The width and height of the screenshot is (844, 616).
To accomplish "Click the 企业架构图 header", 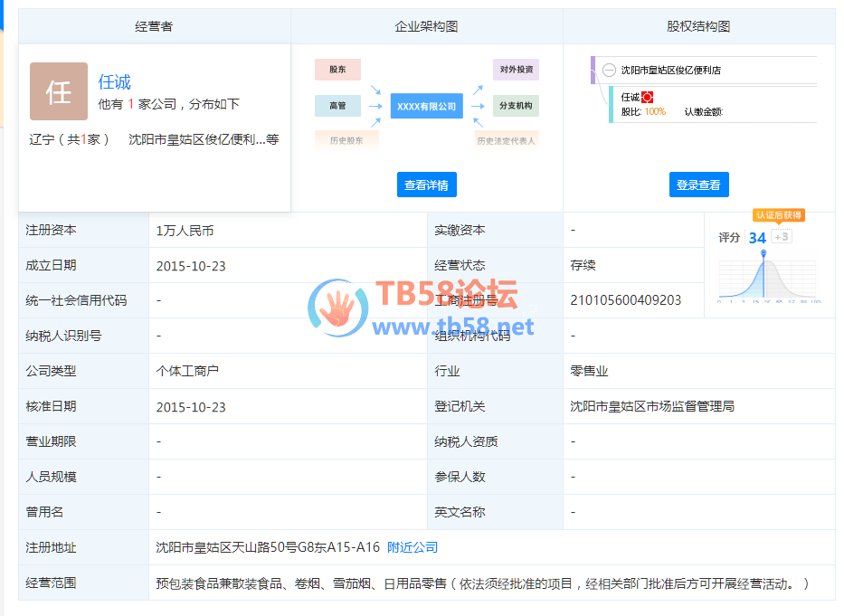I will pos(426,26).
